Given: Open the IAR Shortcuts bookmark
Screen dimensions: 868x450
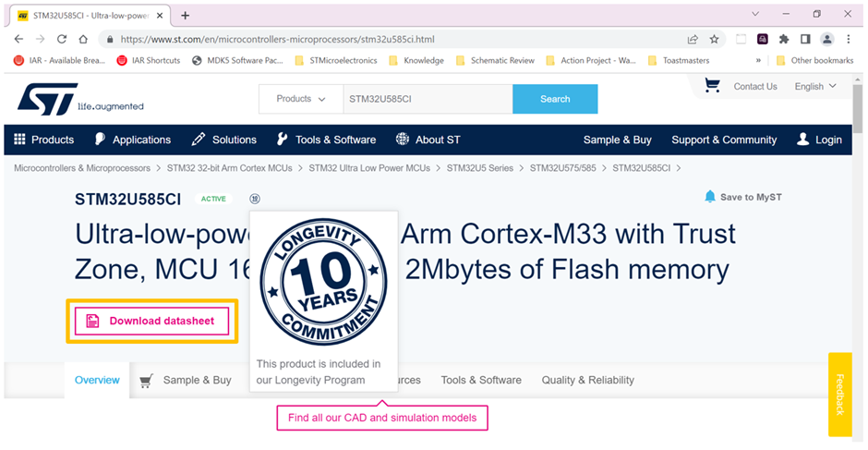Looking at the screenshot, I should (149, 60).
